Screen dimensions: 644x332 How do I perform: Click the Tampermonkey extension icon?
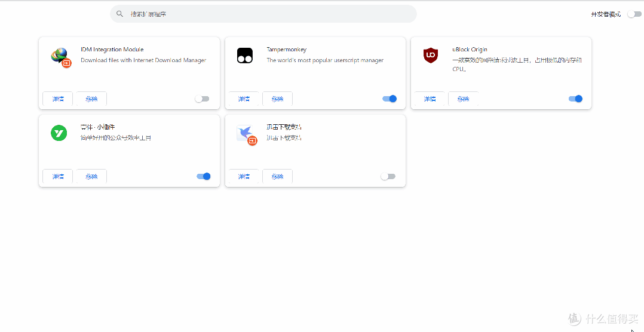[x=245, y=56]
